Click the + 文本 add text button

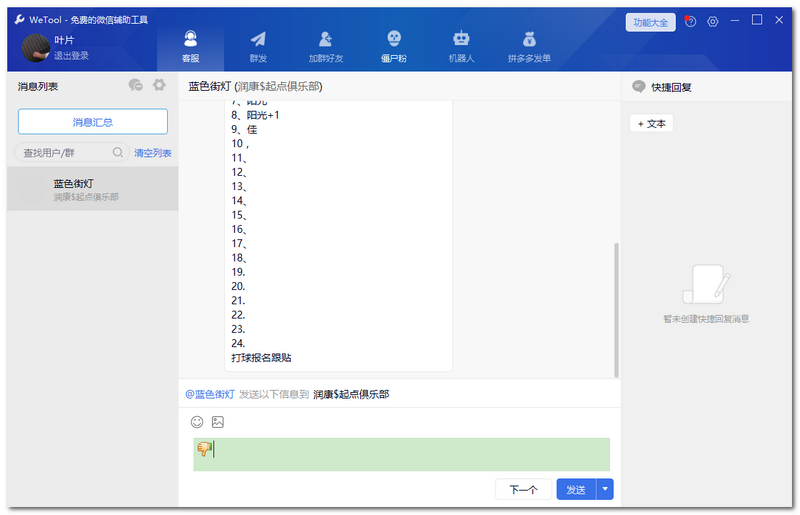point(652,124)
